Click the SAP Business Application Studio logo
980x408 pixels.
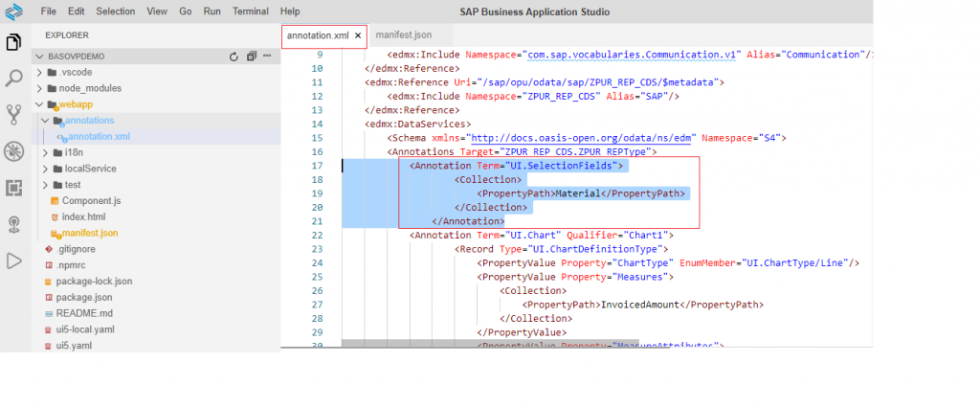[13, 11]
